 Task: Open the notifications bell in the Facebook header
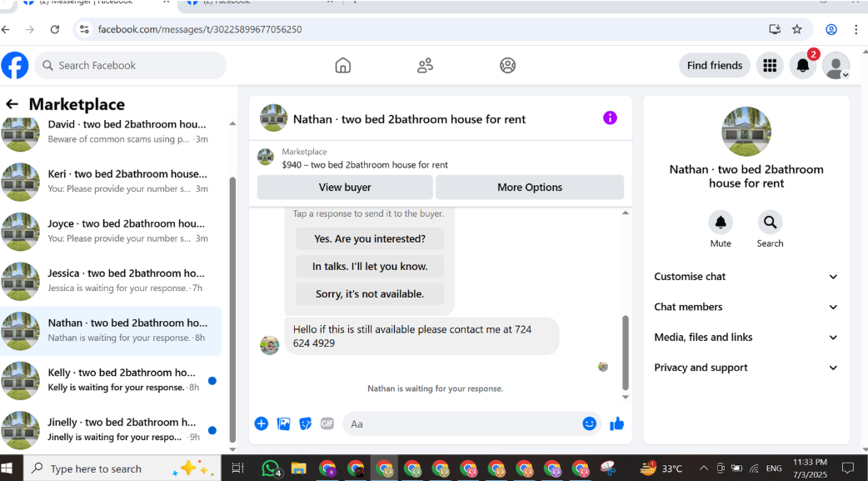click(x=803, y=65)
